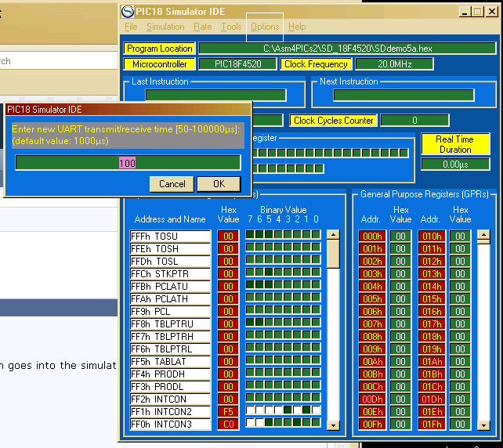Click hex value F5 of INTCON2
503x448 pixels.
pyautogui.click(x=228, y=411)
